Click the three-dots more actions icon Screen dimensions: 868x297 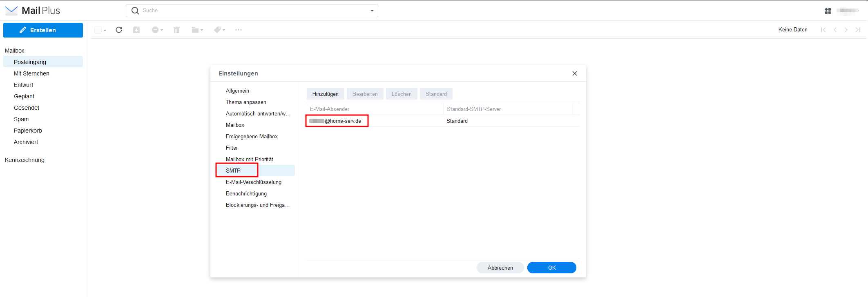click(x=239, y=30)
